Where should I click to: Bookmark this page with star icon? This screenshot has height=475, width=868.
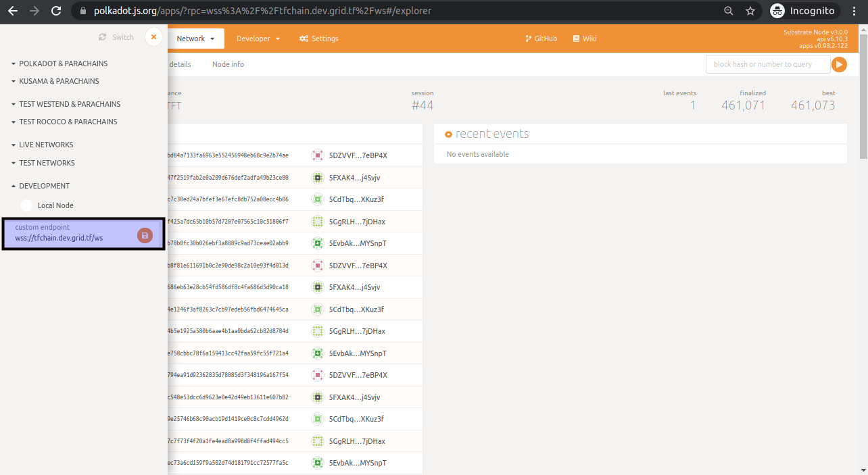pos(750,11)
